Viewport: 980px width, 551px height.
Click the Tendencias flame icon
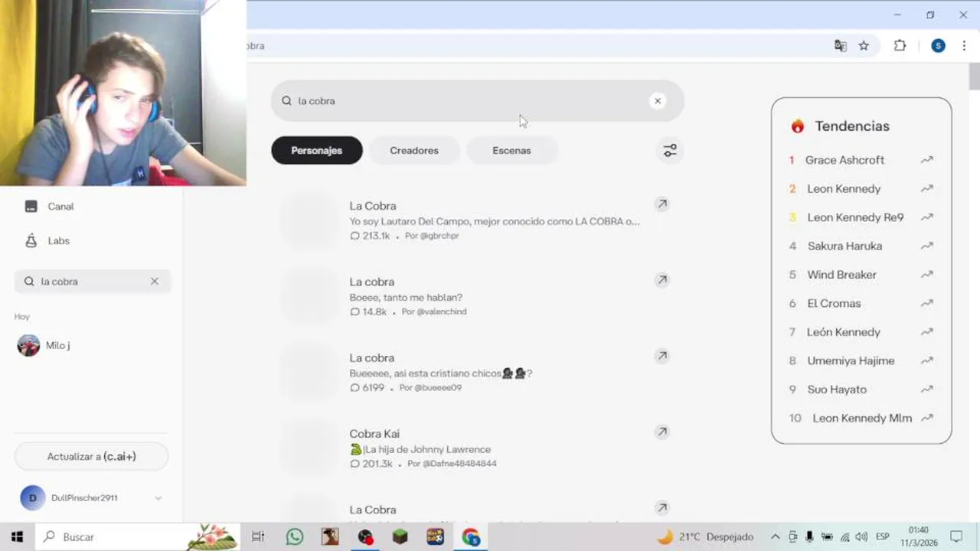click(x=798, y=126)
